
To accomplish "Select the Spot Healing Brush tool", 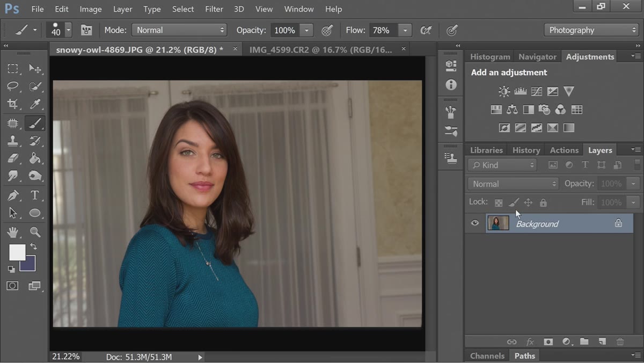I will [13, 124].
